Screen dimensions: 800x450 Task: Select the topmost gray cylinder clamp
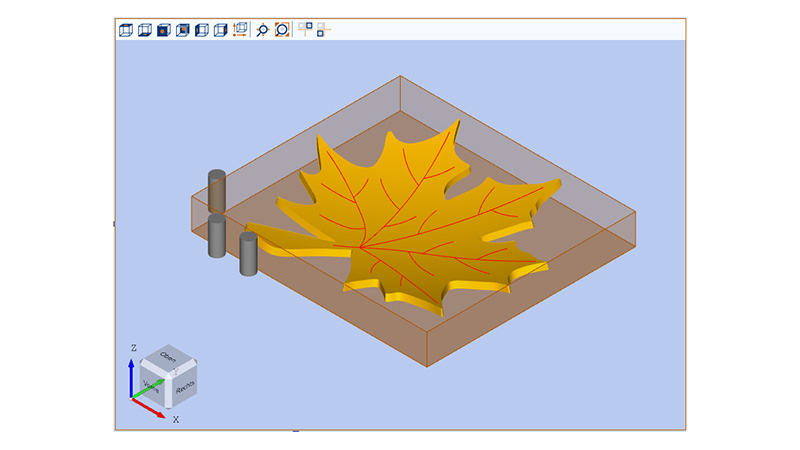(217, 189)
